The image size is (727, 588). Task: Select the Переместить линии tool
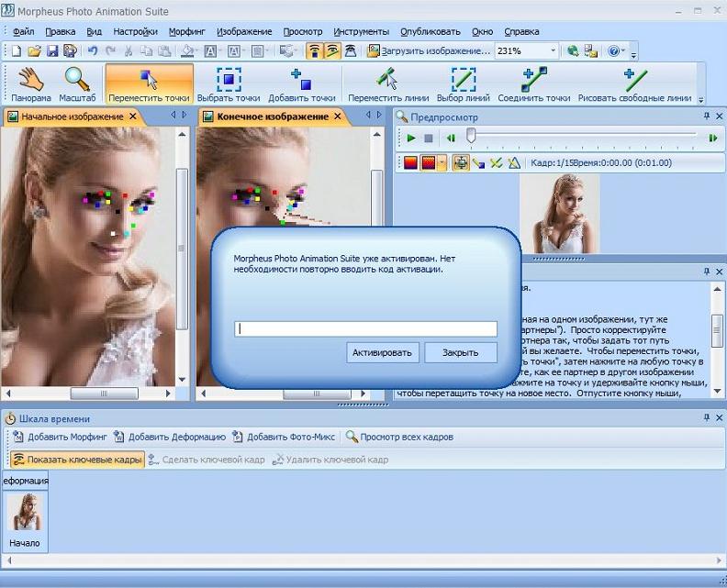(x=388, y=84)
